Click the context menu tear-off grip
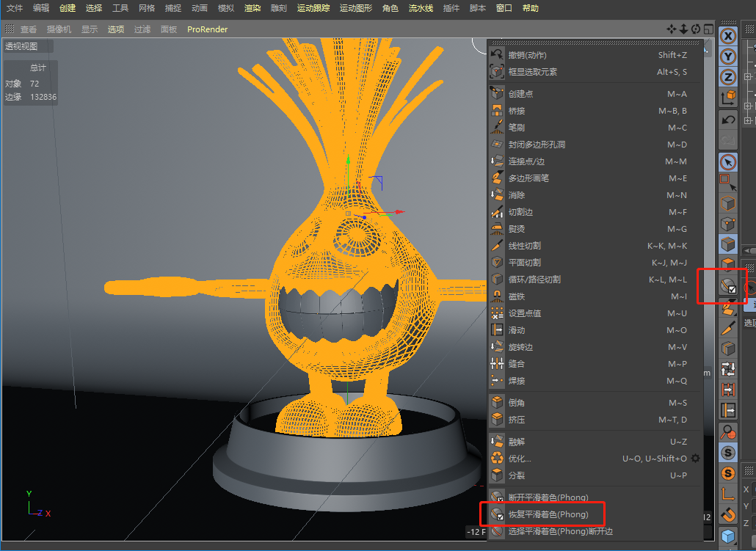The width and height of the screenshot is (756, 551). (x=595, y=43)
